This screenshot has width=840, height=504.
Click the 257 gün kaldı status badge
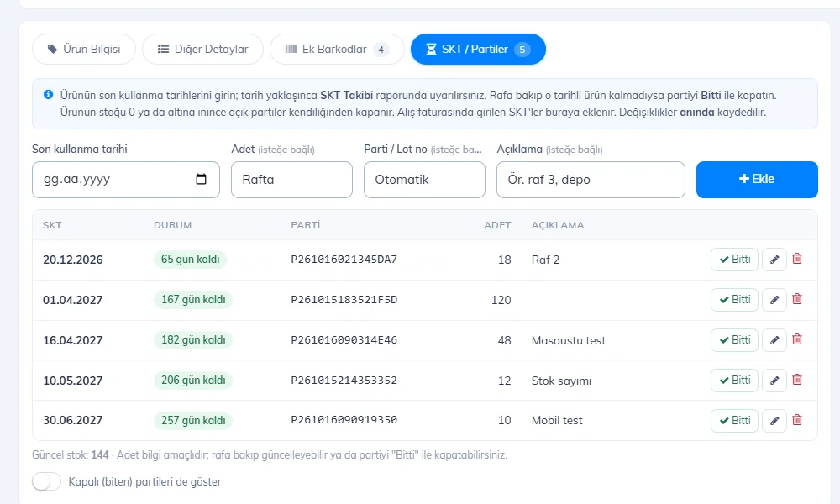(193, 421)
